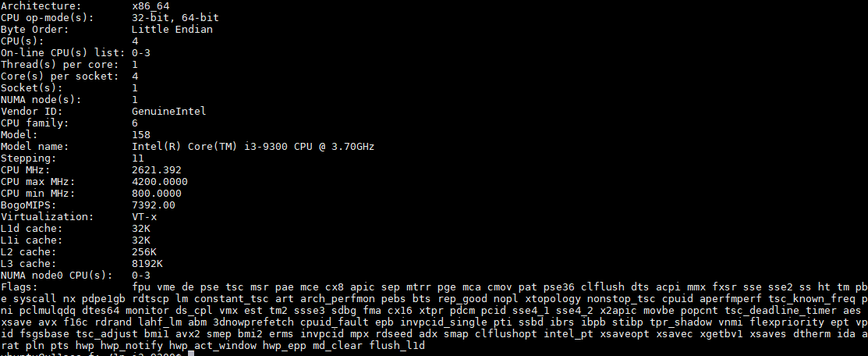Click the On-line CPU(s) list label
The height and width of the screenshot is (356, 868).
62,52
